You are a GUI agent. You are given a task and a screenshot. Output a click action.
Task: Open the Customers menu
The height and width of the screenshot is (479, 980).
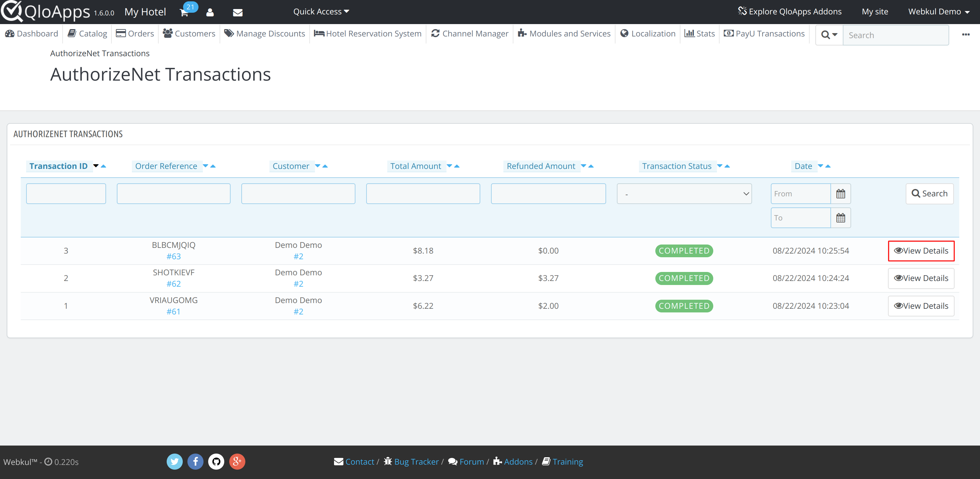[189, 33]
